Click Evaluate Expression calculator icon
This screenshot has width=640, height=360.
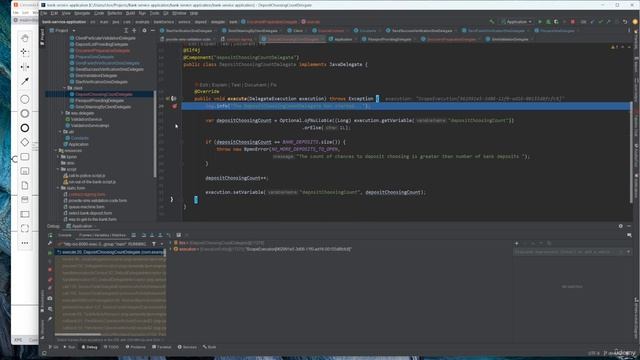[x=178, y=235]
